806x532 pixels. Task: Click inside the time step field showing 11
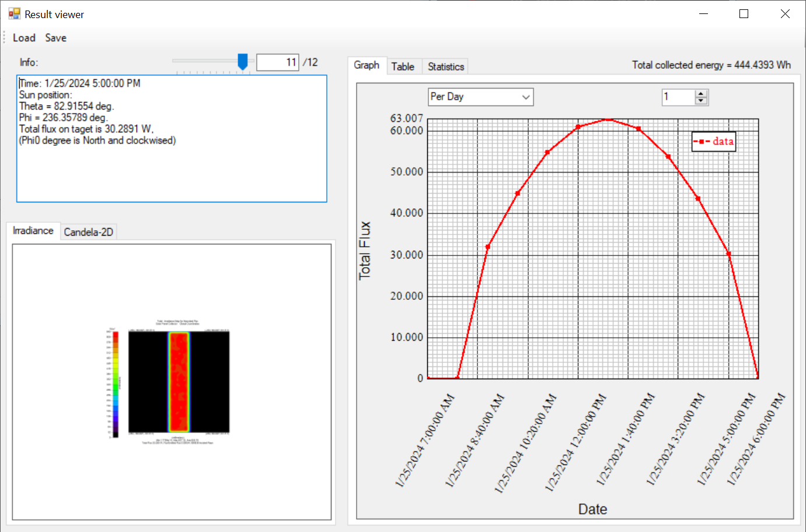[x=277, y=62]
